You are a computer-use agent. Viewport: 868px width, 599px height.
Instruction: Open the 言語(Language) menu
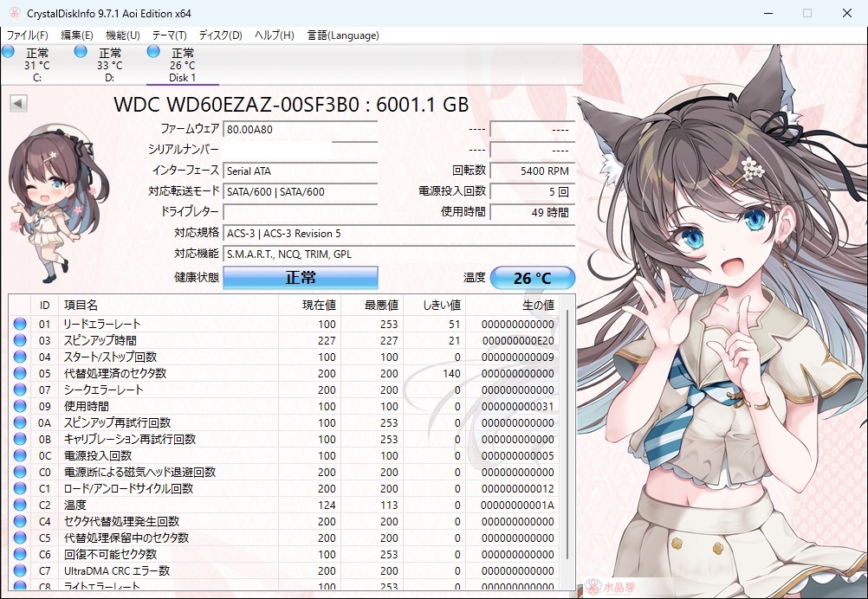tap(343, 35)
